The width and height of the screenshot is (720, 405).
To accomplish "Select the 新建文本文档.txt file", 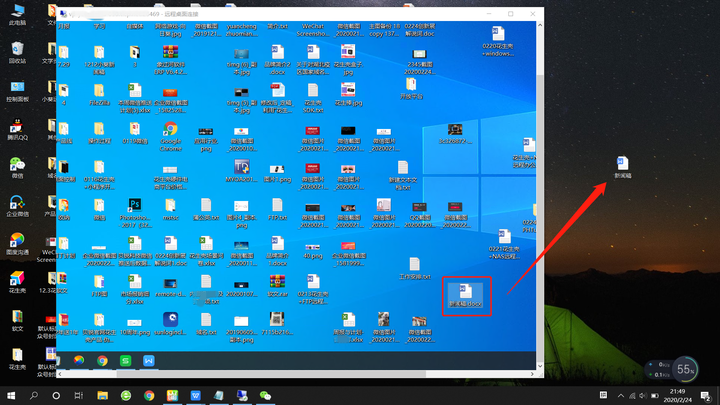I will click(x=403, y=175).
